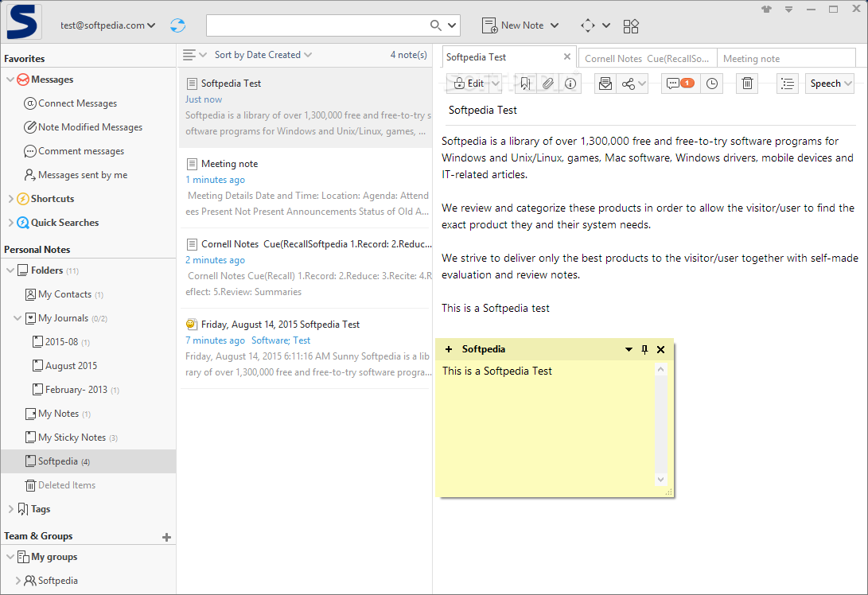Open the Meeting note list entry
Image resolution: width=868 pixels, height=595 pixels.
(306, 188)
